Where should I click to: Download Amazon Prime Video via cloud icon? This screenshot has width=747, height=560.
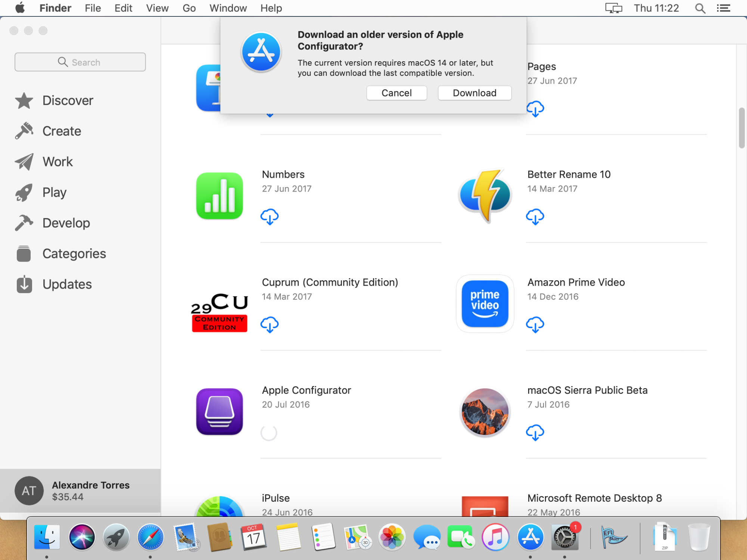[535, 324]
